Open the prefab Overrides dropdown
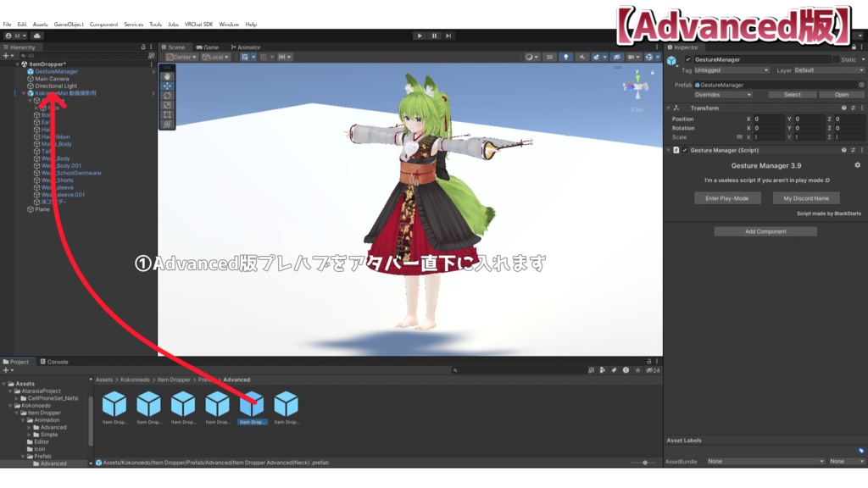 pos(723,95)
